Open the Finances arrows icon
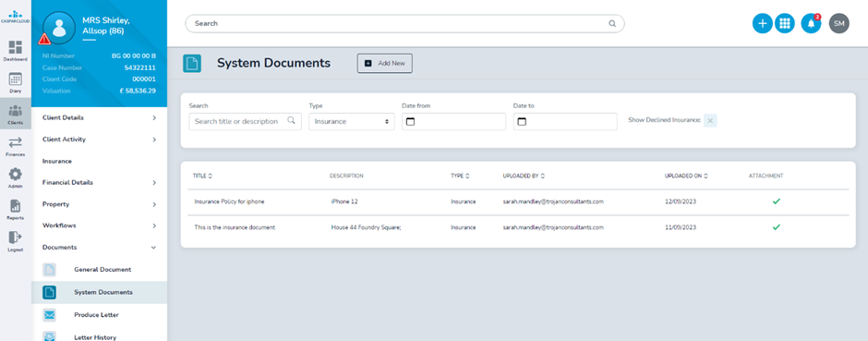This screenshot has height=341, width=868. (x=16, y=142)
